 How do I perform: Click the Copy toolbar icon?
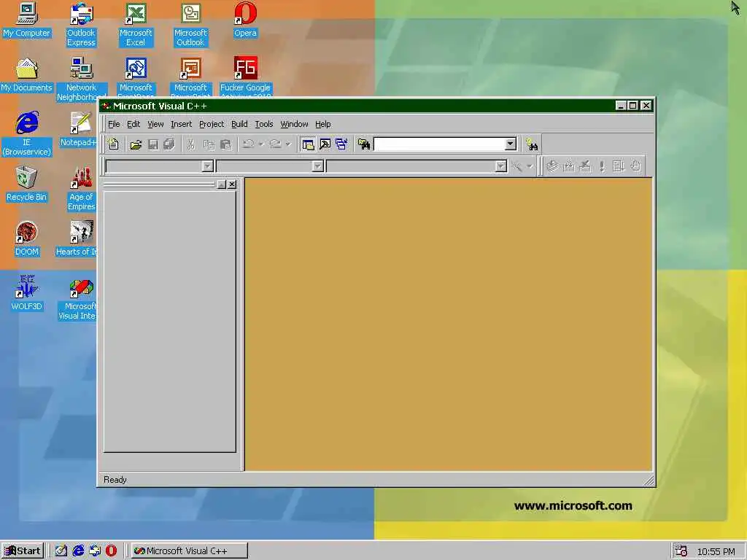pyautogui.click(x=209, y=144)
